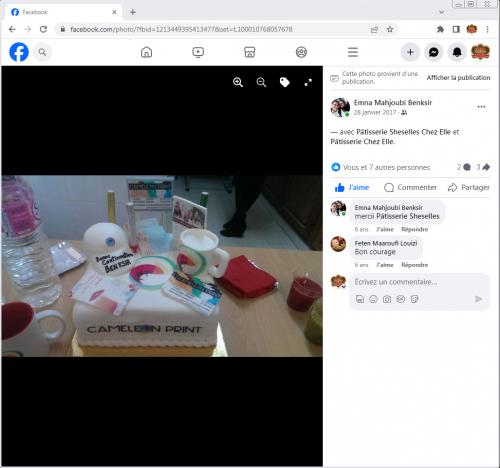Reply to Emna's comment with Répondre

[x=414, y=229]
